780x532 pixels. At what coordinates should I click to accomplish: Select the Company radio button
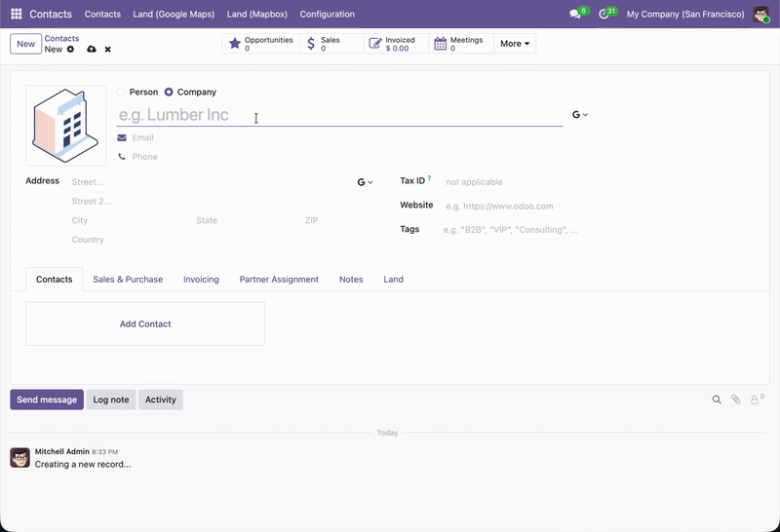169,92
